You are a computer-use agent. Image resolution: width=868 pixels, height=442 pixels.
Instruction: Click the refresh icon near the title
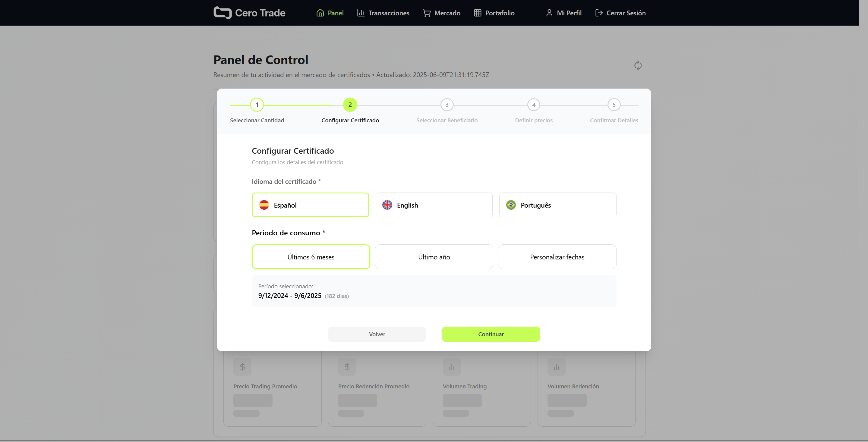638,65
